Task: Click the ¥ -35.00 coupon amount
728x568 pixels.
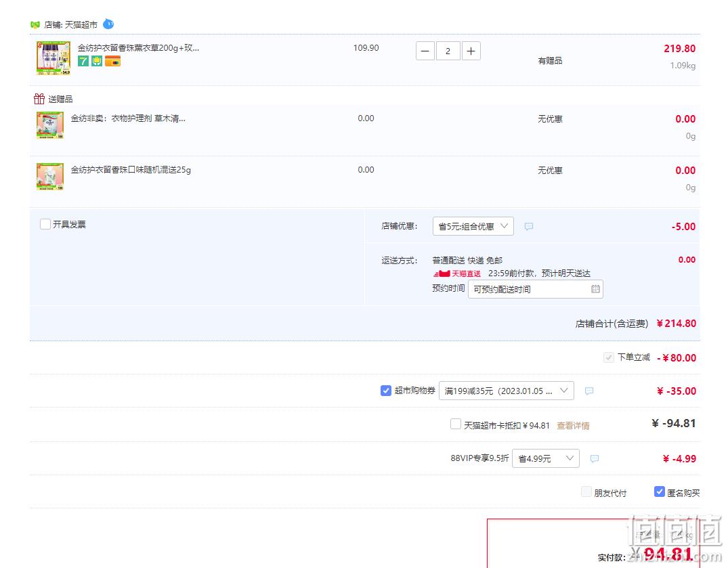Action: [677, 391]
